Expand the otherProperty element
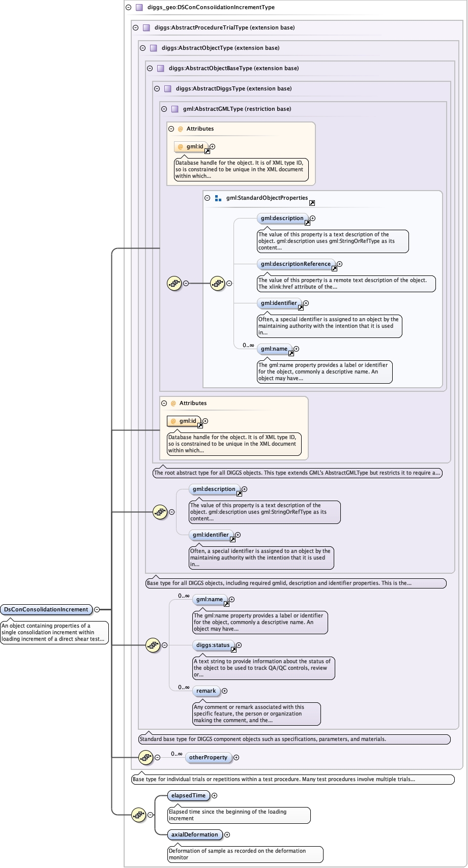Screen dimensions: 468x868 tap(236, 757)
